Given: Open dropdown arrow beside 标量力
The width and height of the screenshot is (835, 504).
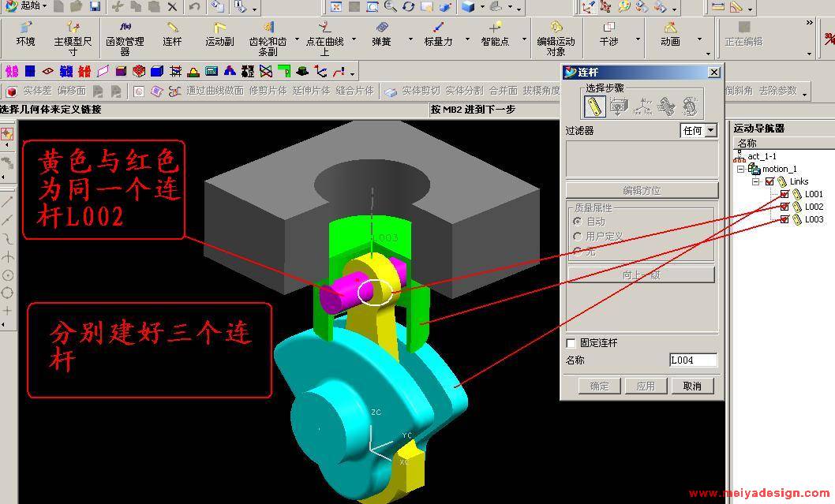Looking at the screenshot, I should (x=467, y=40).
